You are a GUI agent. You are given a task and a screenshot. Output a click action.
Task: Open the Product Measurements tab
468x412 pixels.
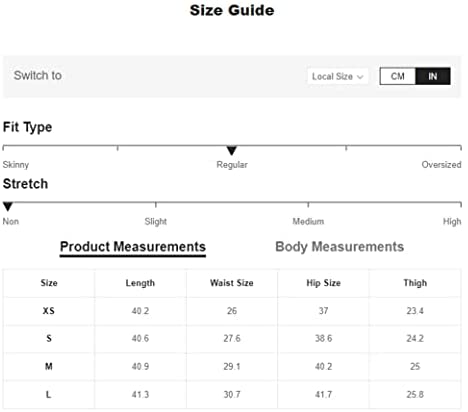click(x=133, y=247)
